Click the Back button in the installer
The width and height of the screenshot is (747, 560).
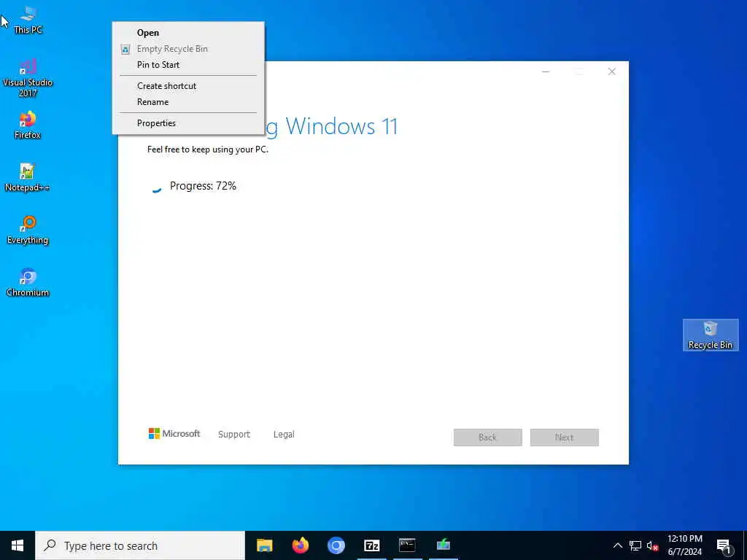point(488,437)
